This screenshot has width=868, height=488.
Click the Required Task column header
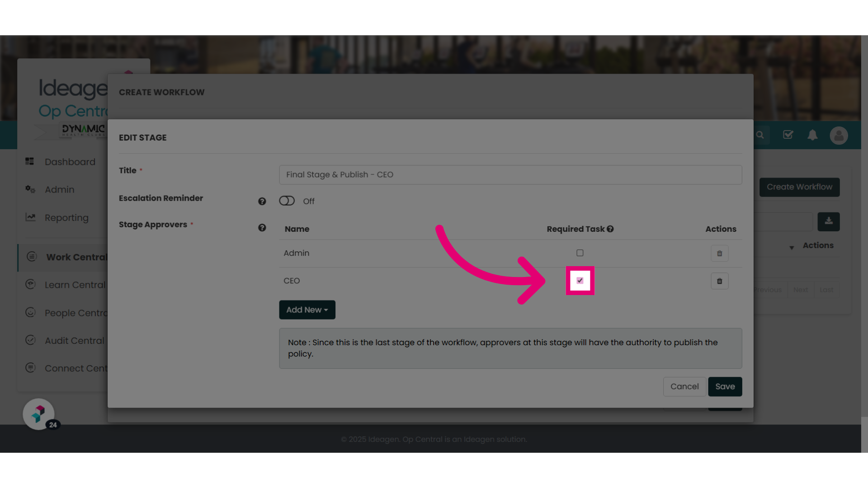(576, 229)
